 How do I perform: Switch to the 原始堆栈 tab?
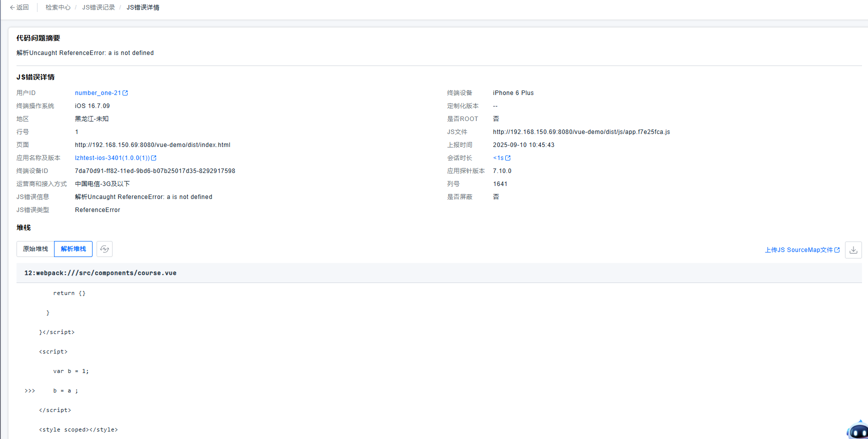(36, 249)
